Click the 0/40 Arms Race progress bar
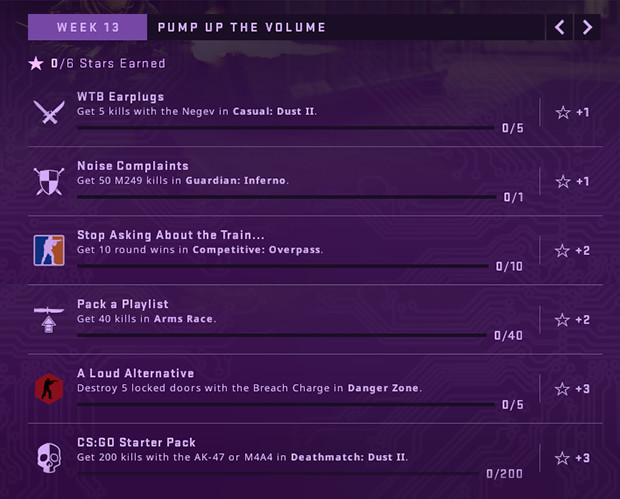620x499 pixels. 282,335
